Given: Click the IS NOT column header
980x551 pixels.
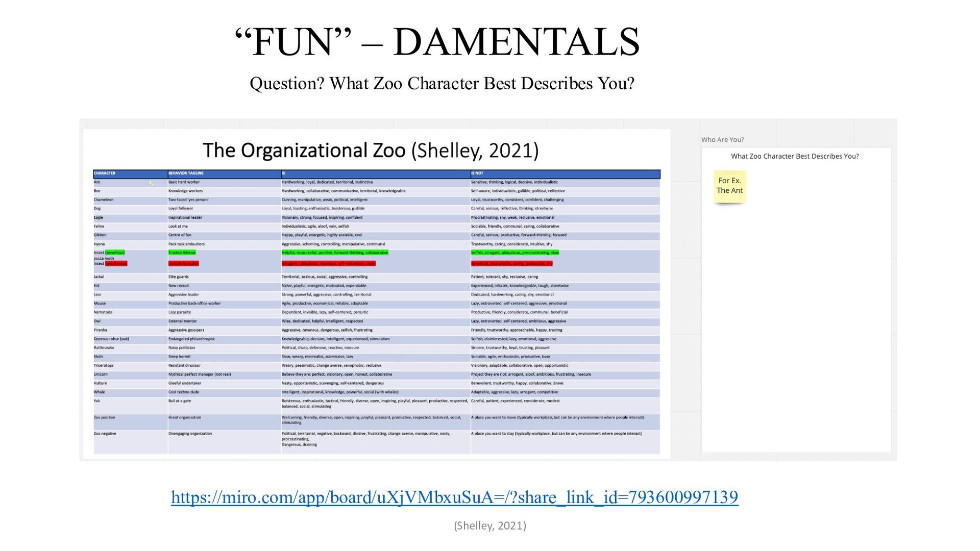Looking at the screenshot, I should coord(477,173).
